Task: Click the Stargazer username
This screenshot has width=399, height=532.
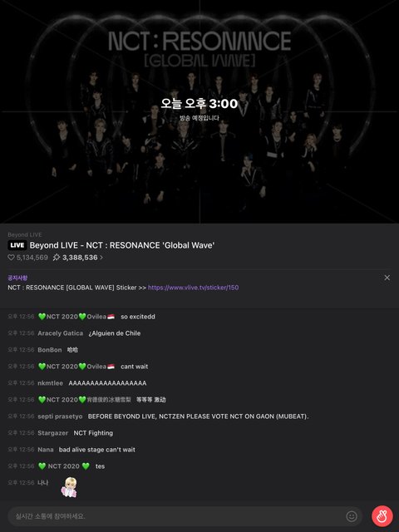Action: [53, 433]
